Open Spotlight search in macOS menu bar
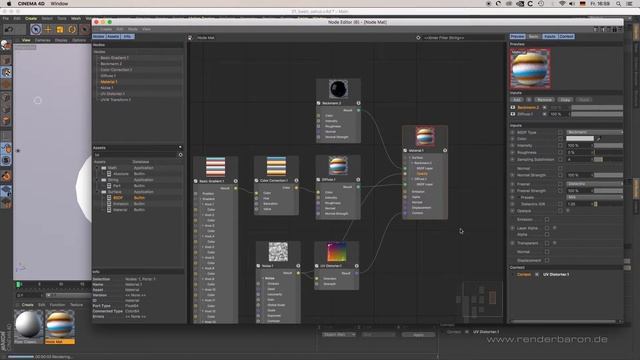640x360 pixels. click(619, 4)
